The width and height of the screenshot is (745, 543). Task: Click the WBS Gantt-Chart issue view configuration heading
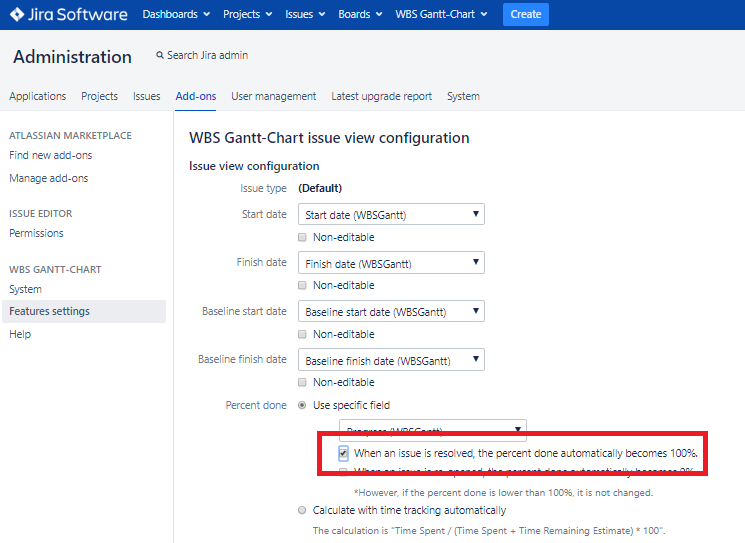329,138
